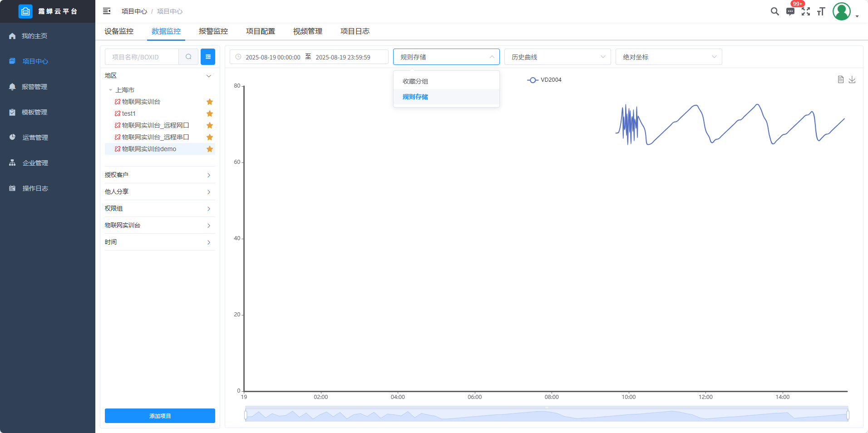Select 收藏分组 from the dropdown list
The image size is (868, 433).
(x=415, y=81)
